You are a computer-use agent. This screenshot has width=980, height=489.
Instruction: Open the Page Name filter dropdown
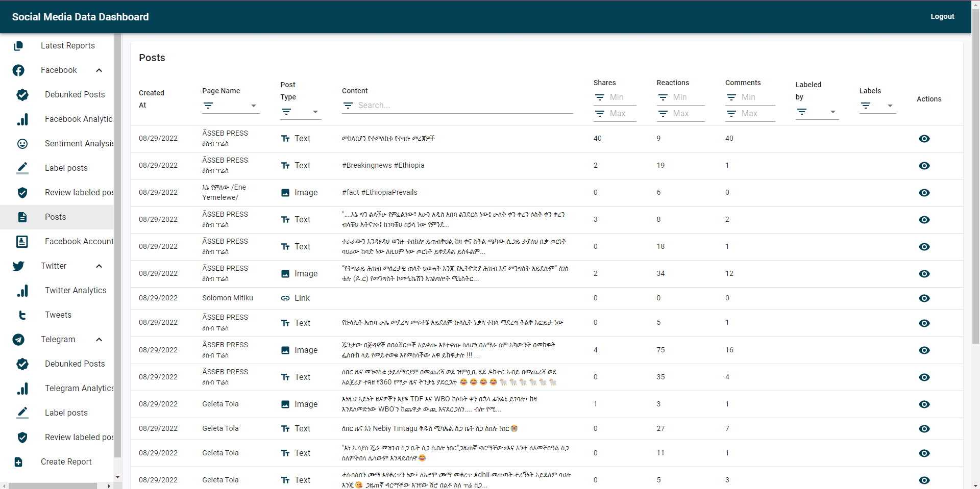(253, 106)
